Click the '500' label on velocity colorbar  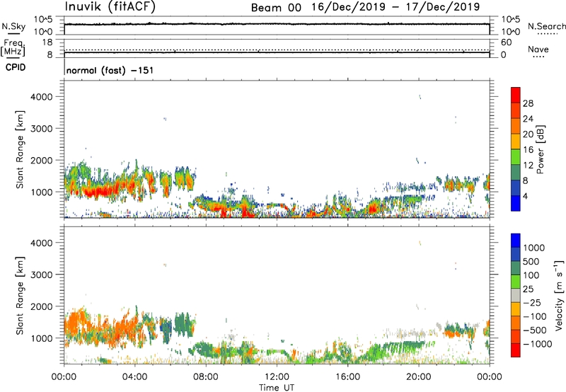[531, 262]
